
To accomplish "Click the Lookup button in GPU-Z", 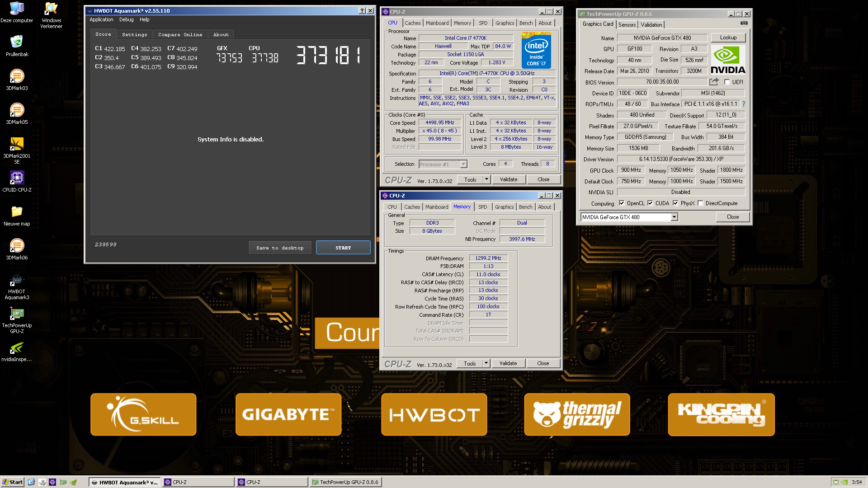I will [x=728, y=38].
